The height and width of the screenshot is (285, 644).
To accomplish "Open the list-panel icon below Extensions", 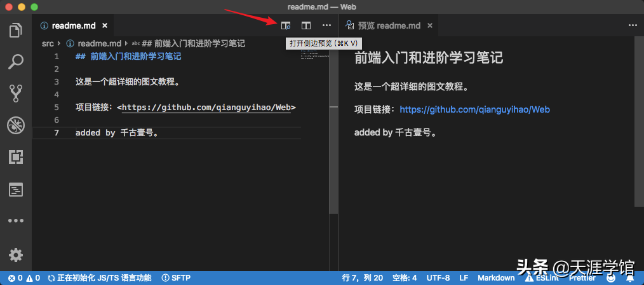I will [16, 189].
